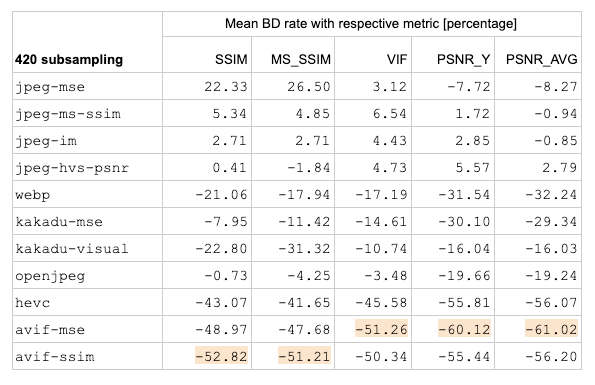Click the webp row label
Viewport: 595px width, 385px height.
[x=33, y=195]
